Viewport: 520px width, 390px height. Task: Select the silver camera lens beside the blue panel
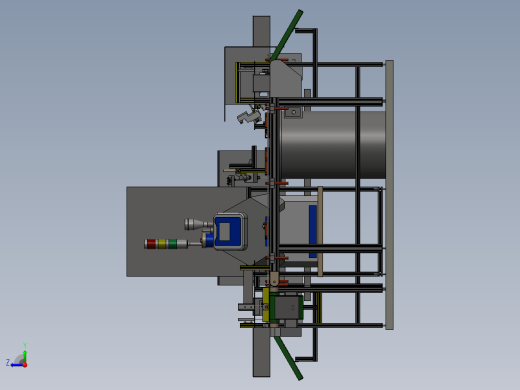(x=198, y=224)
